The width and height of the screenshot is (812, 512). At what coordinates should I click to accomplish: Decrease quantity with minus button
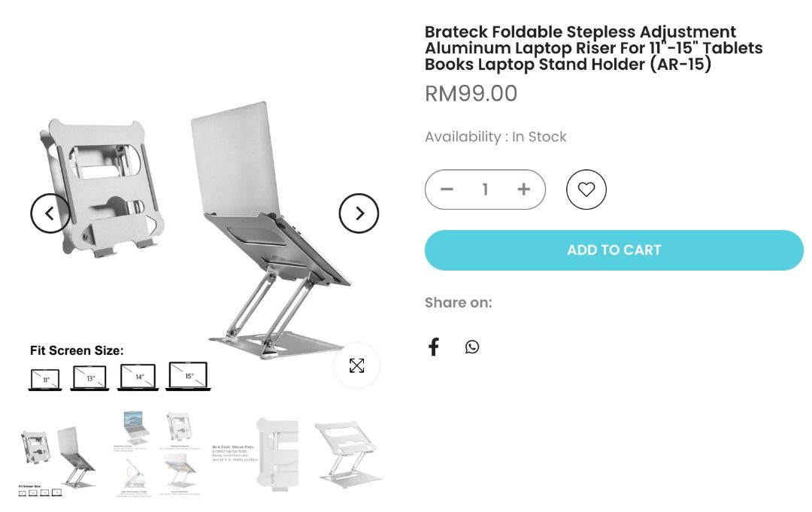(x=447, y=189)
